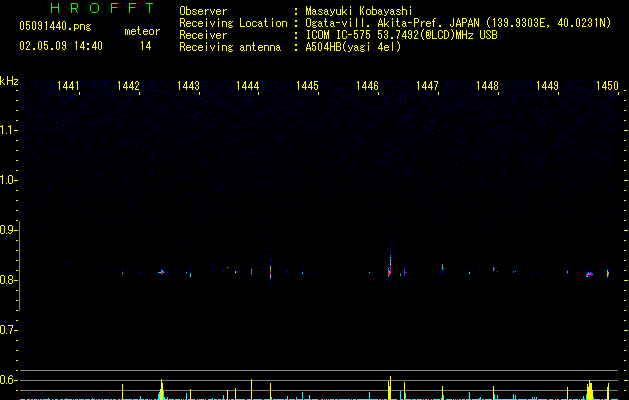Click the Receiving Location label
The width and height of the screenshot is (629, 400).
[233, 23]
